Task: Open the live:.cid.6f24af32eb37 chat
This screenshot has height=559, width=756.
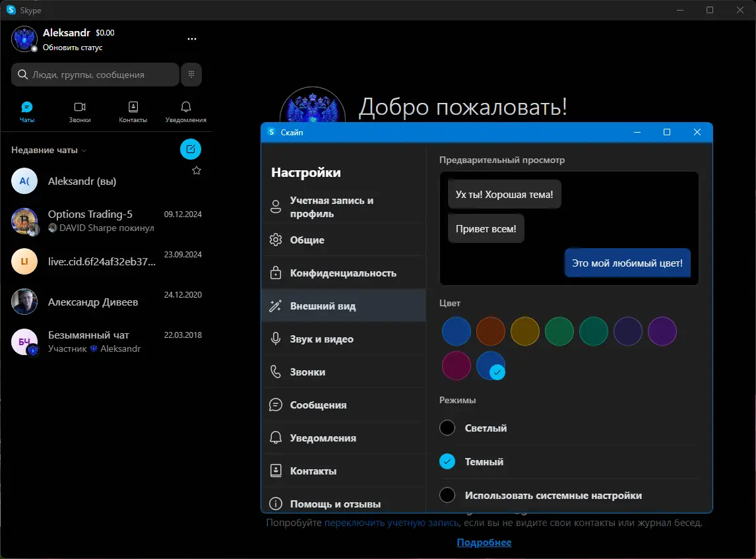Action: (x=106, y=261)
